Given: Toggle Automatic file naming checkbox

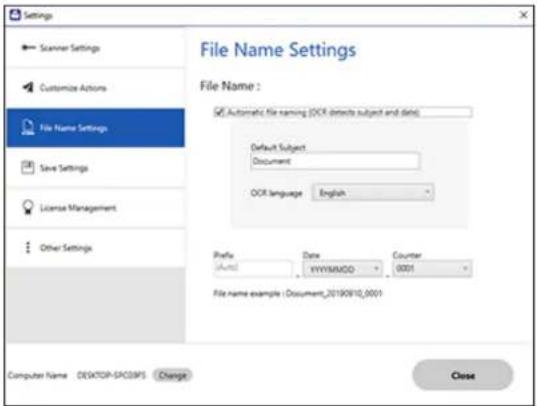Looking at the screenshot, I should point(219,112).
